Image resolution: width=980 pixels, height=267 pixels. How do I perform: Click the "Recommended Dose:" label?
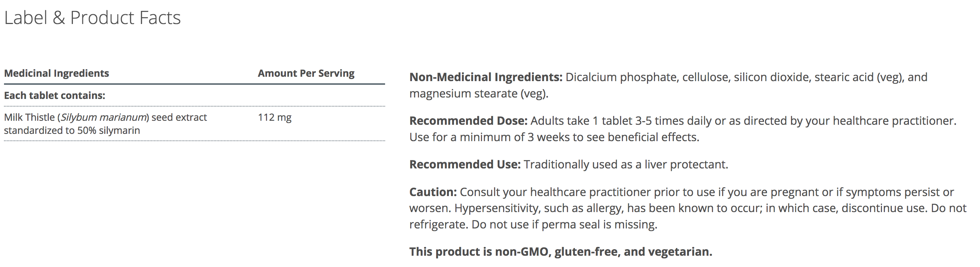point(468,121)
